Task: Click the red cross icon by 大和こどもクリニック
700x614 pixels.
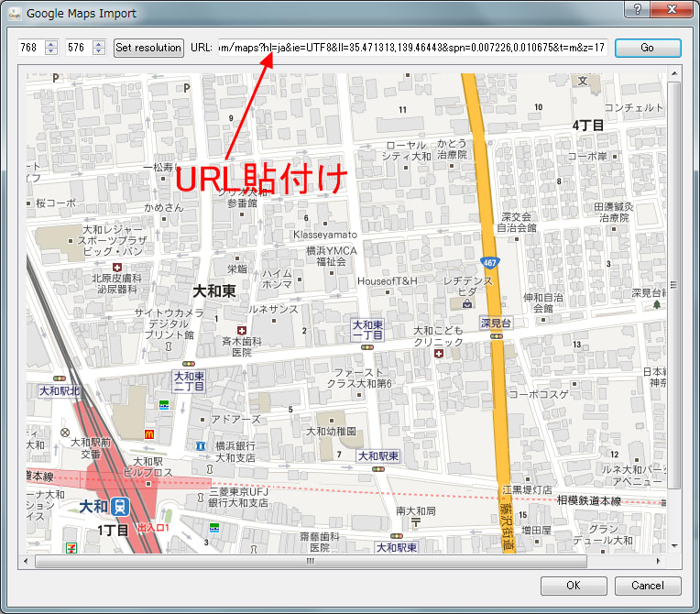Action: pyautogui.click(x=438, y=354)
